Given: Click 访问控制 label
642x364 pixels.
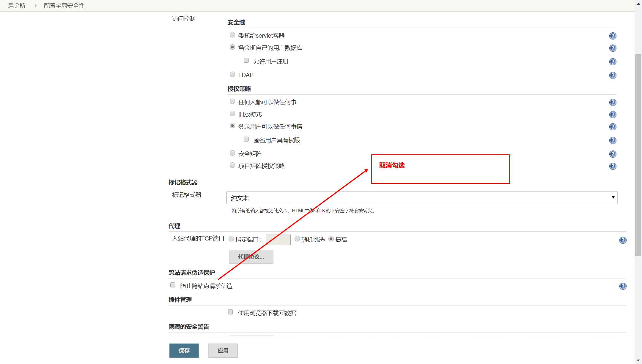Looking at the screenshot, I should click(184, 19).
